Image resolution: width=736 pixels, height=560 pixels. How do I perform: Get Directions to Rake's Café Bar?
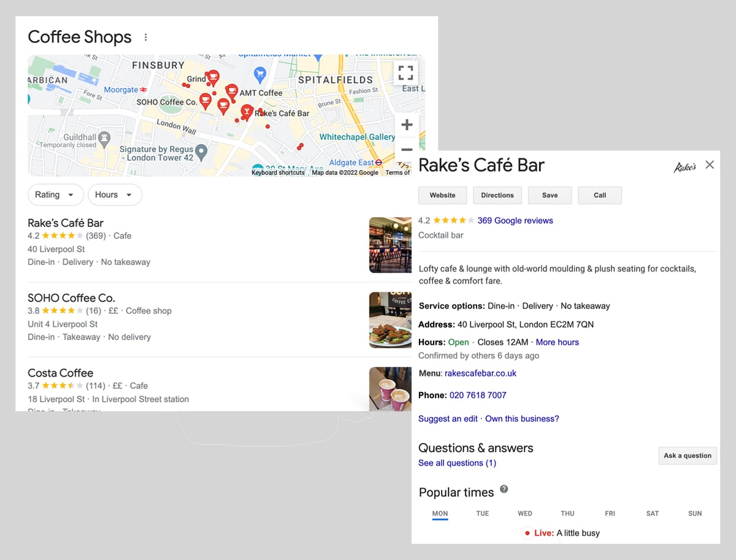[x=497, y=195]
